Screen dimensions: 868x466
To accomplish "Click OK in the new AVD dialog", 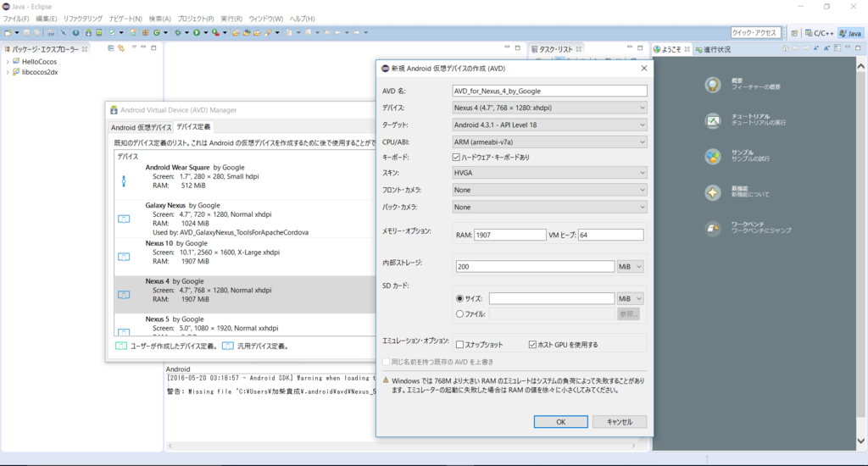I will click(x=561, y=422).
